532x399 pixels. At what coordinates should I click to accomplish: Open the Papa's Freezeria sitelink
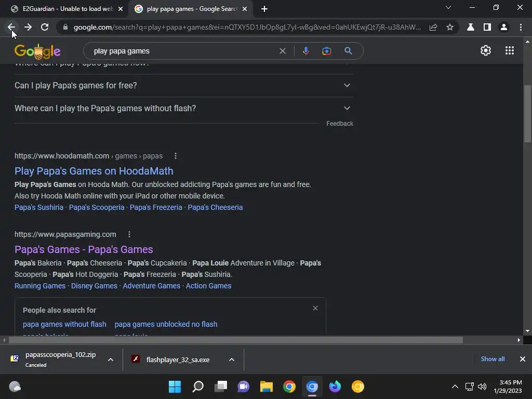[x=156, y=207]
